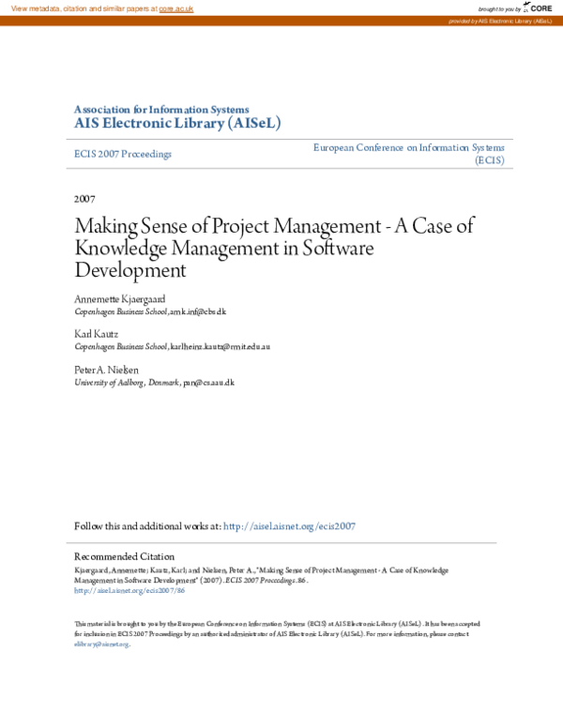Select author name Karl Kautz
Screen dimensions: 563x728
96,334
